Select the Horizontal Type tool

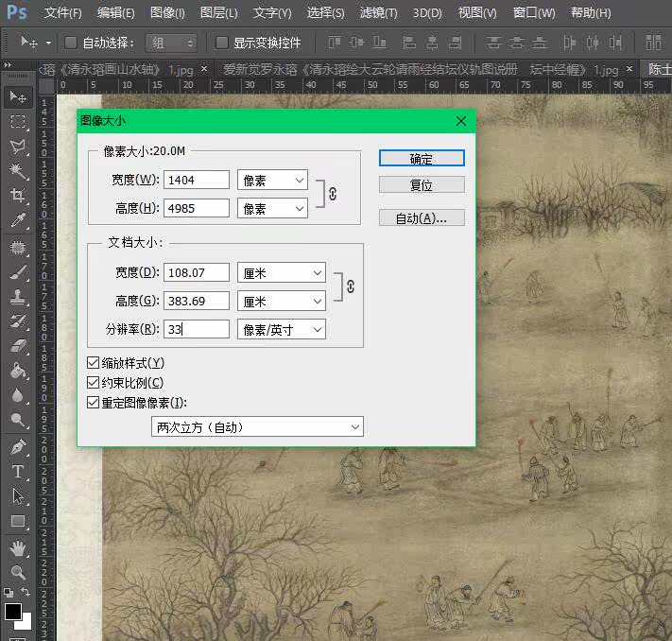point(18,472)
